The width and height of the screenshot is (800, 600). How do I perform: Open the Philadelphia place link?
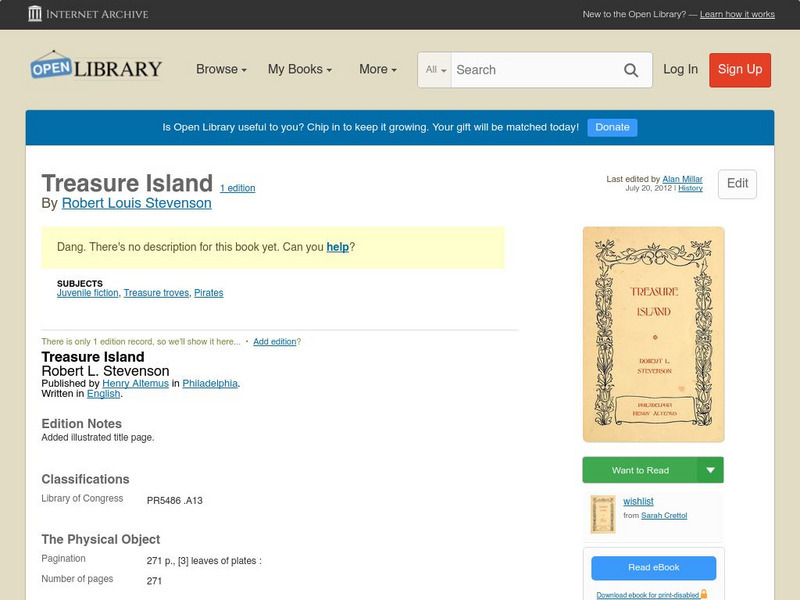[x=210, y=383]
